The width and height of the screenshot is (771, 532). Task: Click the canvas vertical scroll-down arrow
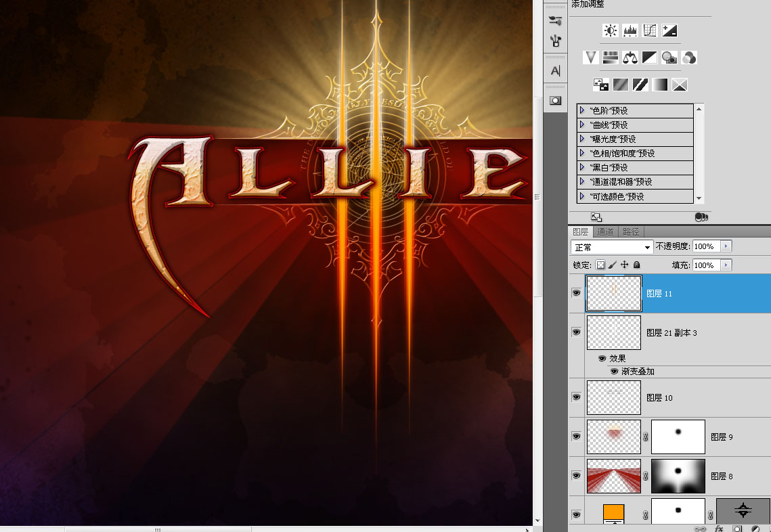pyautogui.click(x=537, y=520)
